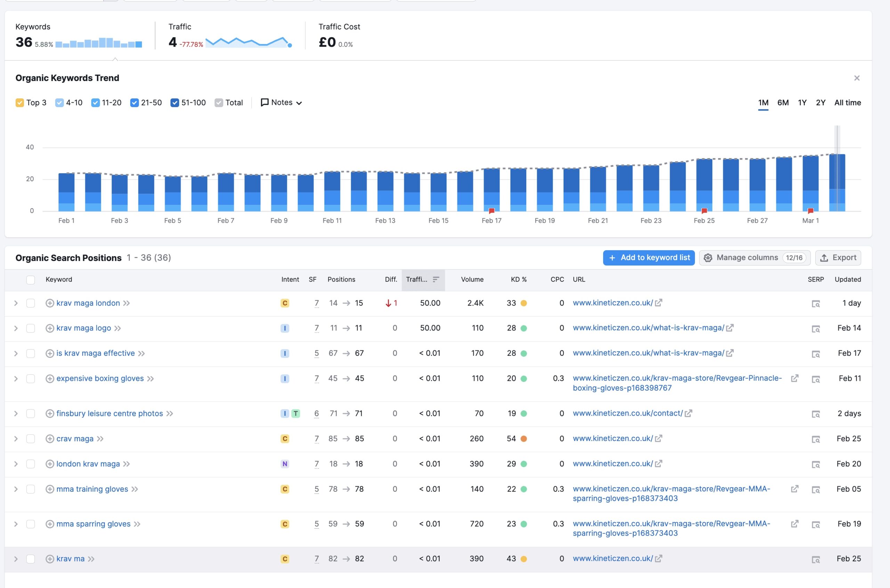The width and height of the screenshot is (890, 588).
Task: Add crav maga via plus icon
Action: coord(49,438)
